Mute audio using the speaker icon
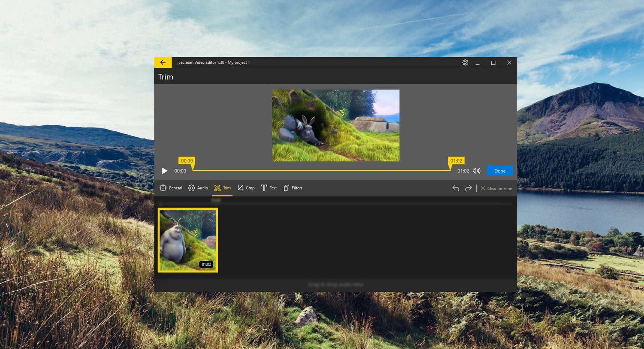The width and height of the screenshot is (644, 349). [477, 171]
